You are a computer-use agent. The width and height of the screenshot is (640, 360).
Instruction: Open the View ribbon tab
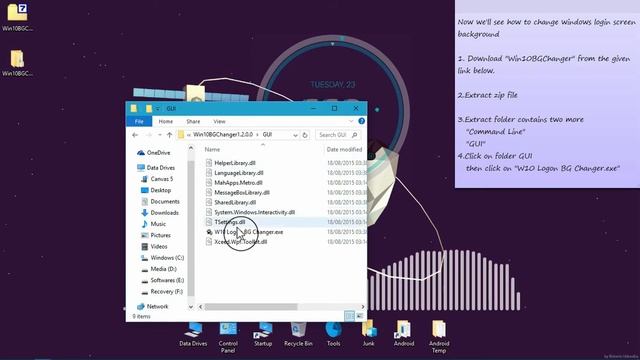pyautogui.click(x=219, y=121)
